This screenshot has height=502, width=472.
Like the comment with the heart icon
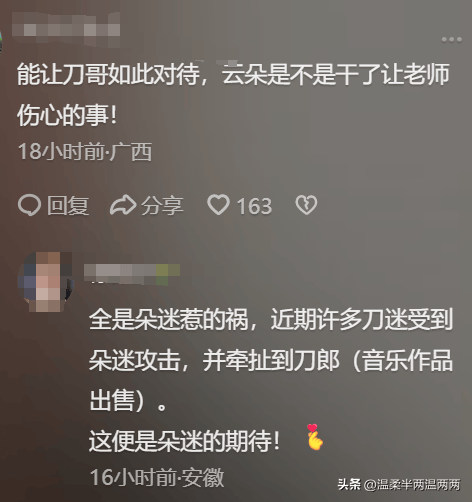point(218,204)
